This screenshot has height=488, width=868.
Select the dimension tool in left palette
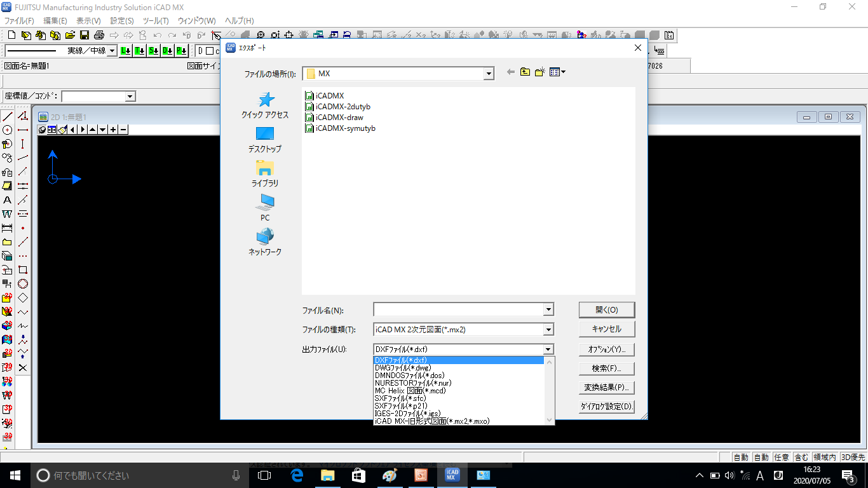click(x=7, y=227)
